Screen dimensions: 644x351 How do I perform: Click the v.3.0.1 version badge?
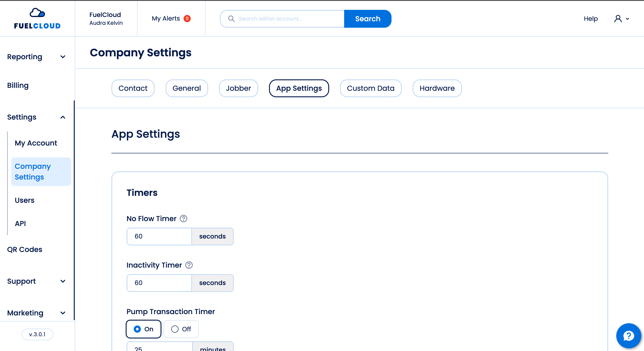[37, 334]
